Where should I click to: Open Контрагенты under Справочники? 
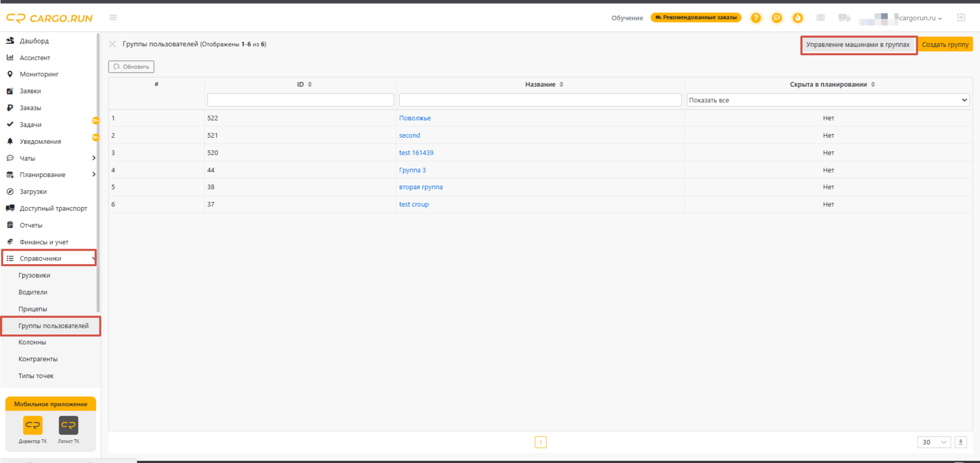(38, 359)
